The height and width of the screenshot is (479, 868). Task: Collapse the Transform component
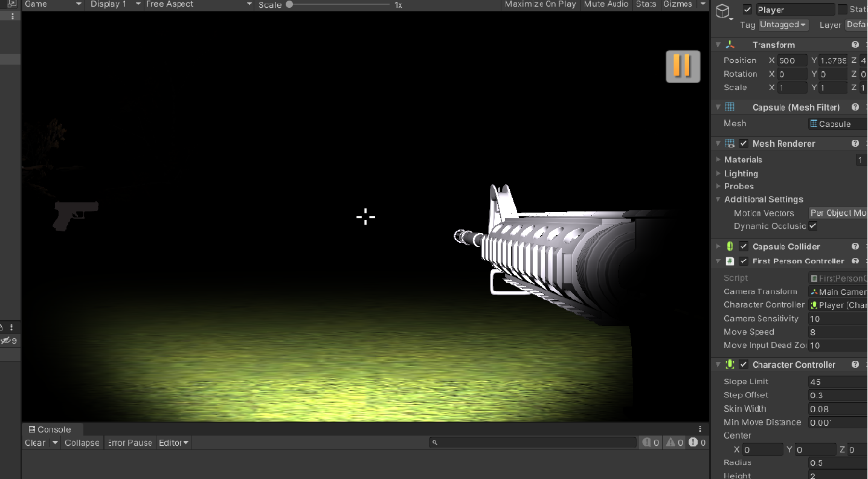(x=718, y=45)
